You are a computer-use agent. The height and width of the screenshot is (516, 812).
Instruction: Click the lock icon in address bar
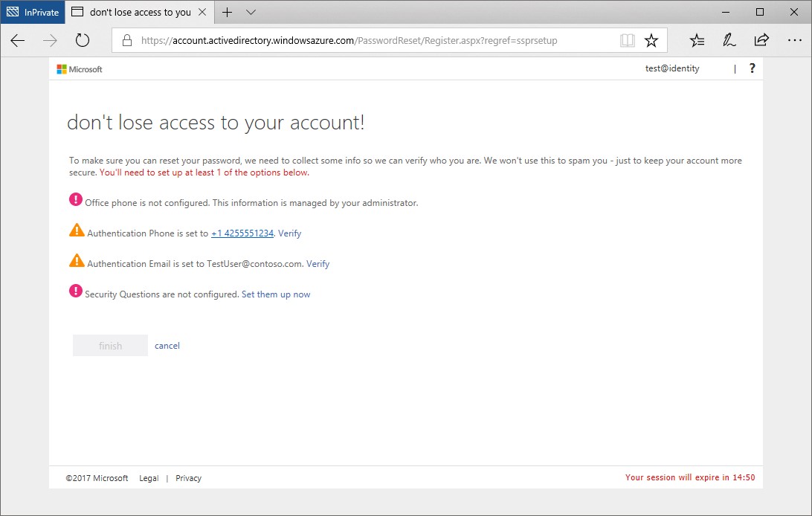(x=127, y=40)
